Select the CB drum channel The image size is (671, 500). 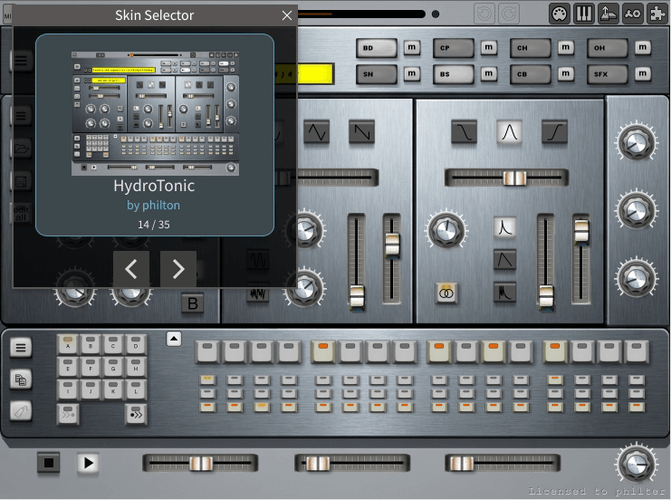point(531,74)
